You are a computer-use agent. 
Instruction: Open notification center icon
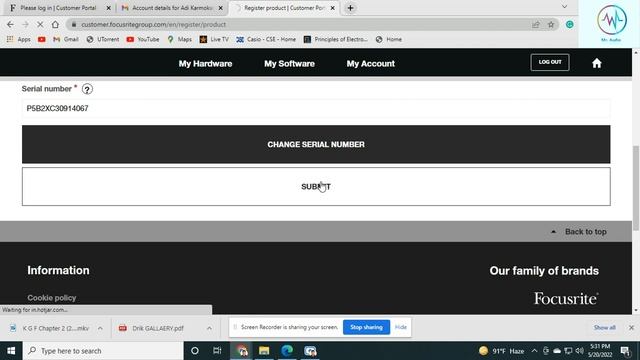625,351
